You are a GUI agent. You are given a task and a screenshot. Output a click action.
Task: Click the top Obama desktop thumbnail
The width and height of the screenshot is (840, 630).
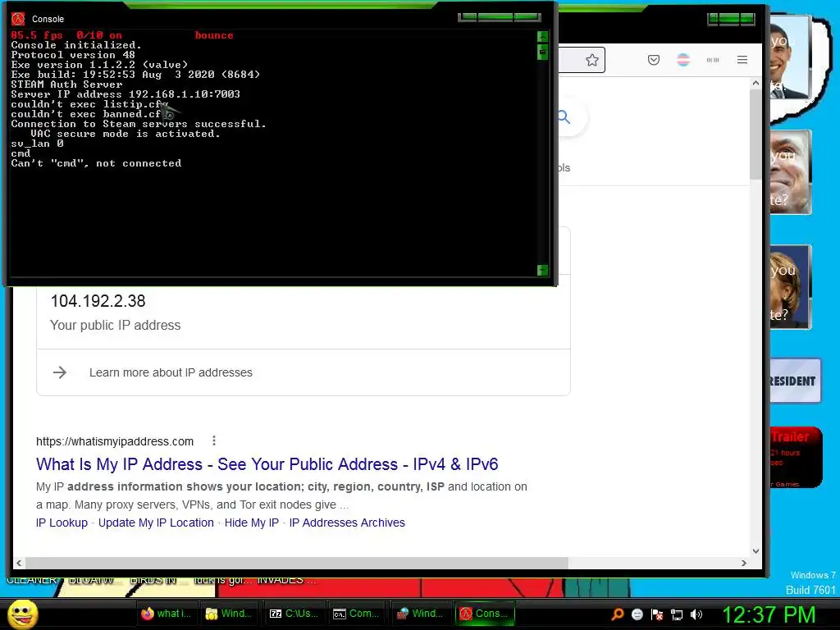pyautogui.click(x=791, y=58)
